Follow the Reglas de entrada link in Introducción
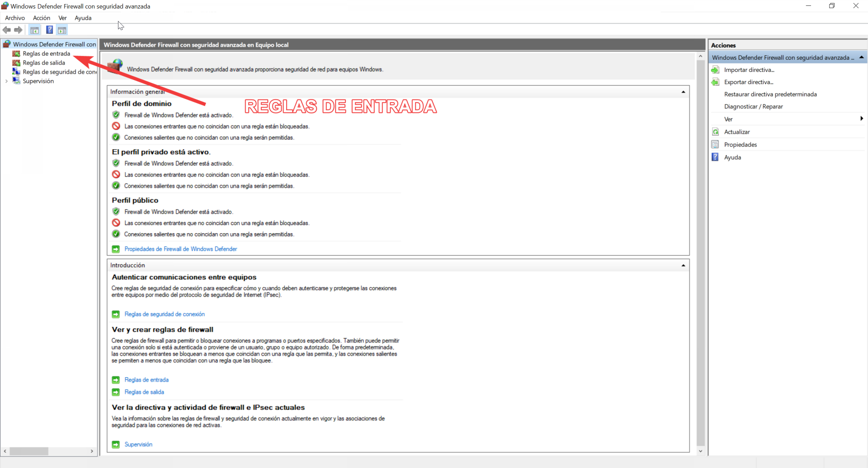 click(x=146, y=380)
